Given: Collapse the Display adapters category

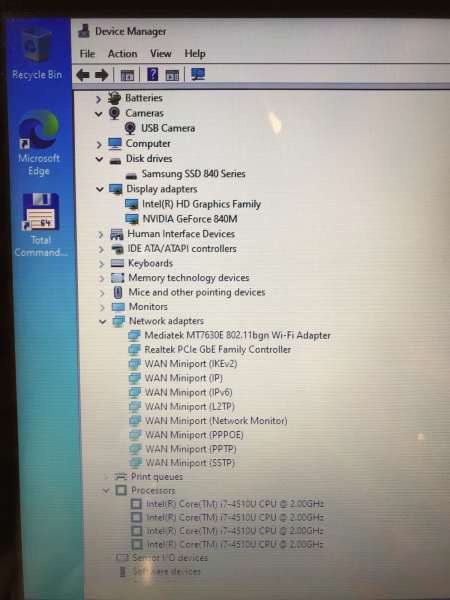Looking at the screenshot, I should [x=100, y=189].
